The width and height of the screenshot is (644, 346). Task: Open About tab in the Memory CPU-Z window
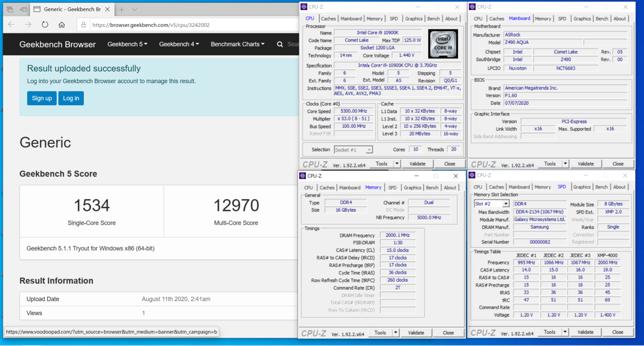450,188
